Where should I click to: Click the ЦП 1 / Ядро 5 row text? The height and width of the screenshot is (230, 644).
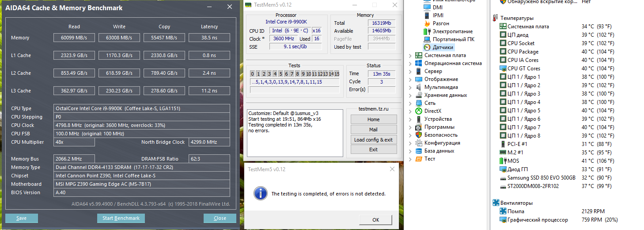click(x=524, y=111)
